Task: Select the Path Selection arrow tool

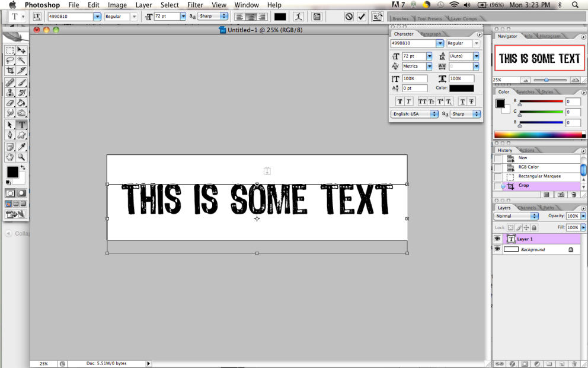Action: coord(10,125)
